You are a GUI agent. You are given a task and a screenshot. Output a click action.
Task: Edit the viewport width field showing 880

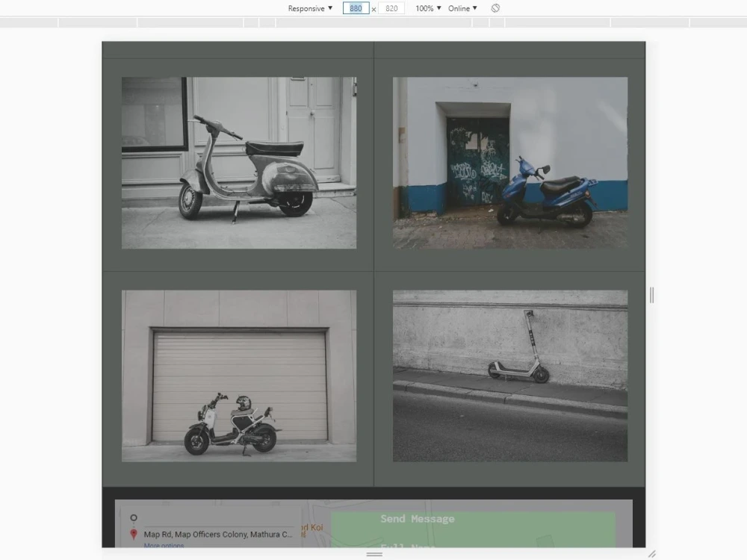tap(356, 8)
